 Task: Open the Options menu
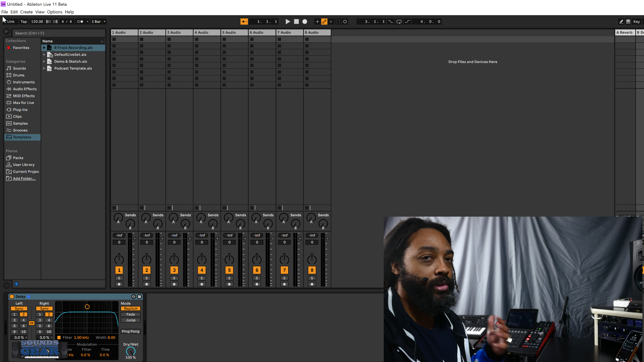click(x=54, y=12)
